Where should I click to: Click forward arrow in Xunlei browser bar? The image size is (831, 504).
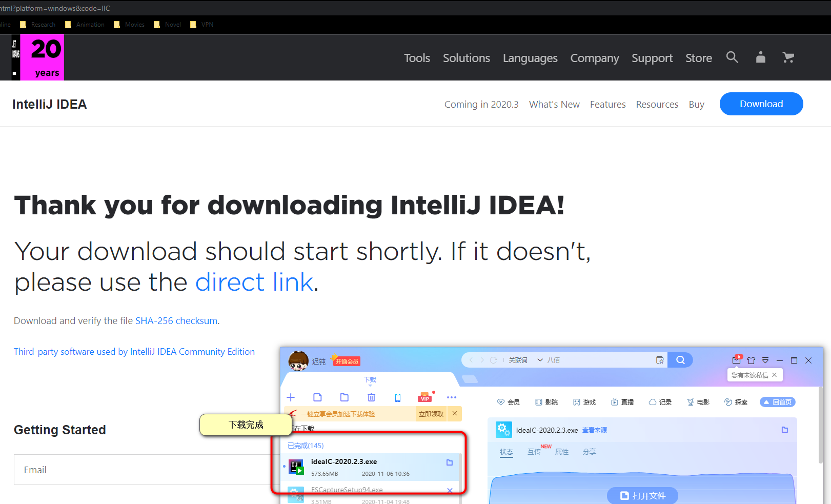[482, 360]
